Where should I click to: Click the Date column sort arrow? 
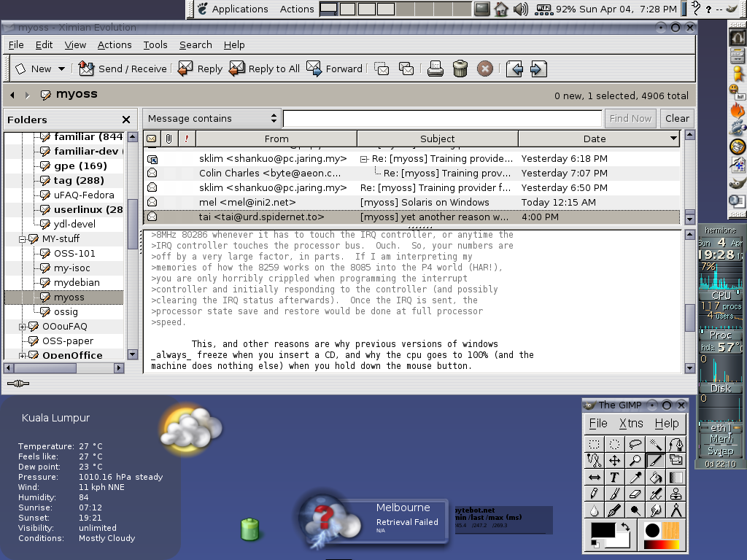click(673, 139)
